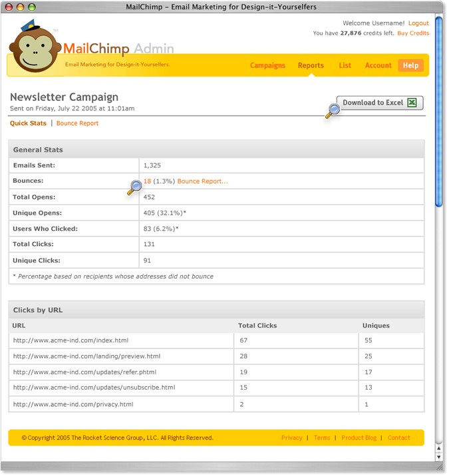Click the scrollbar down arrow
Viewport: 449px width, 476px height.
tap(438, 457)
